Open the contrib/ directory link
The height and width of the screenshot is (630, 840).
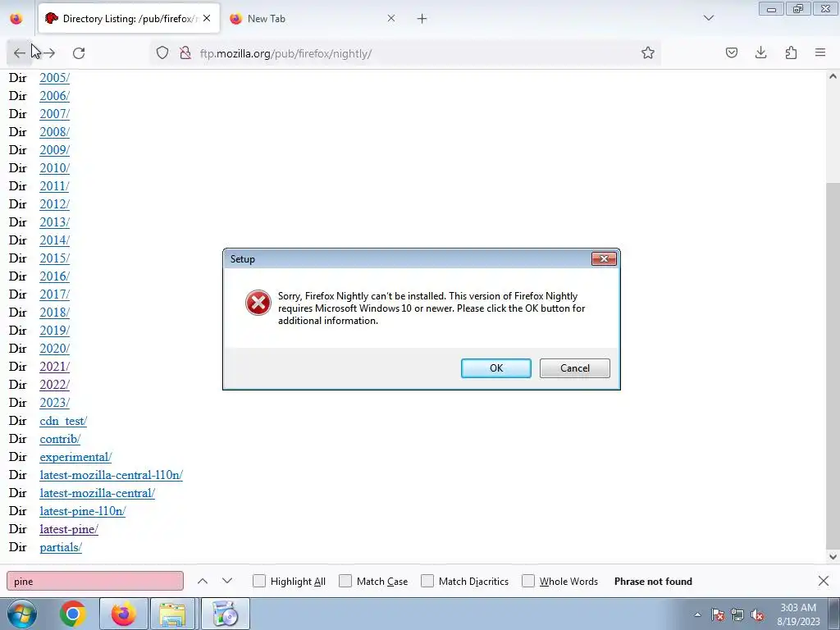[60, 439]
